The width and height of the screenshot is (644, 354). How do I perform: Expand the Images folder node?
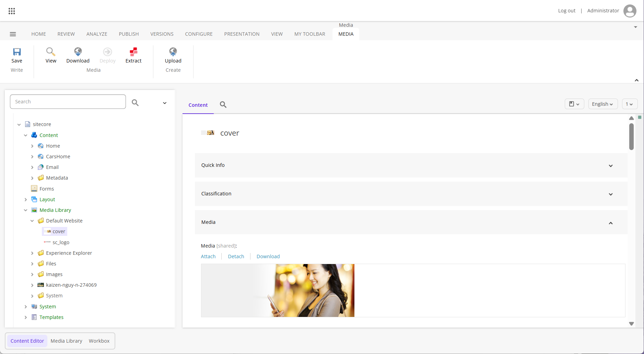pos(32,275)
